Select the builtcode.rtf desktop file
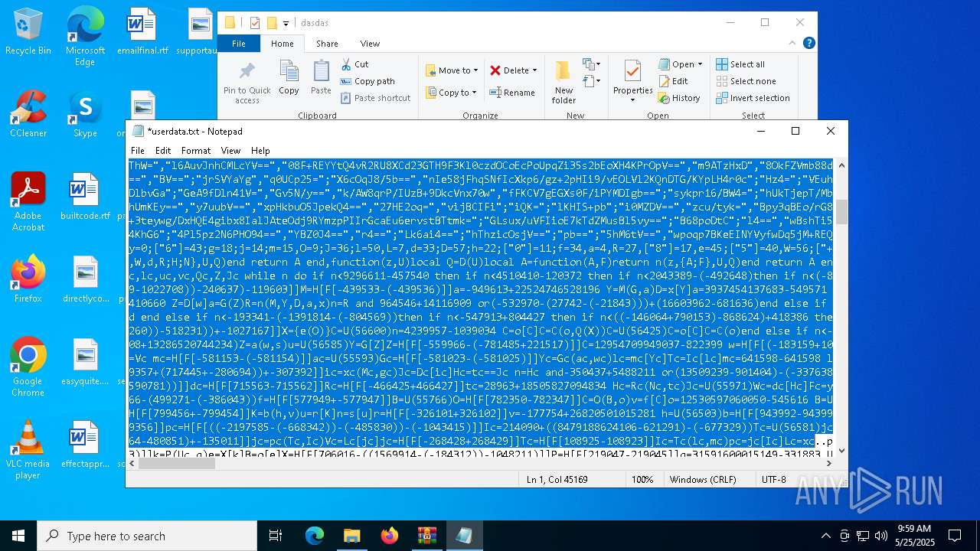 point(85,197)
